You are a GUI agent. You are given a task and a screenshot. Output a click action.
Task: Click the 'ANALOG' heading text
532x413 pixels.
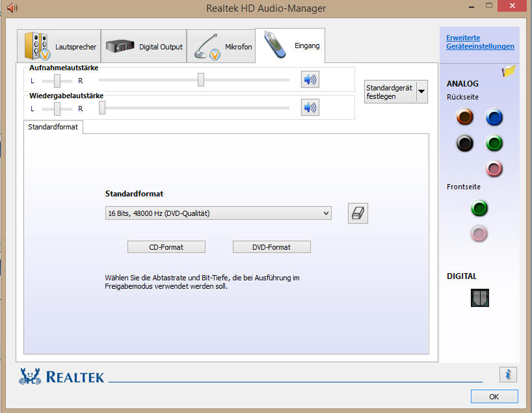click(x=462, y=83)
